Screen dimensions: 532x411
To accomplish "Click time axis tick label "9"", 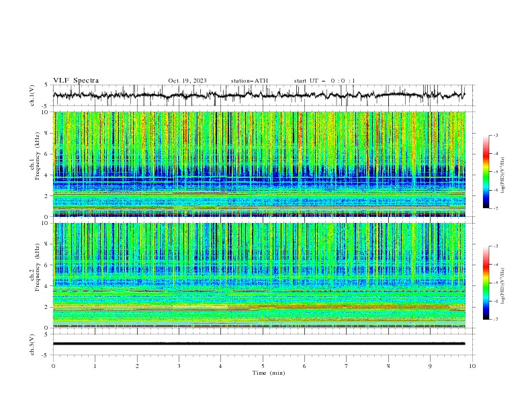I will click(430, 366).
